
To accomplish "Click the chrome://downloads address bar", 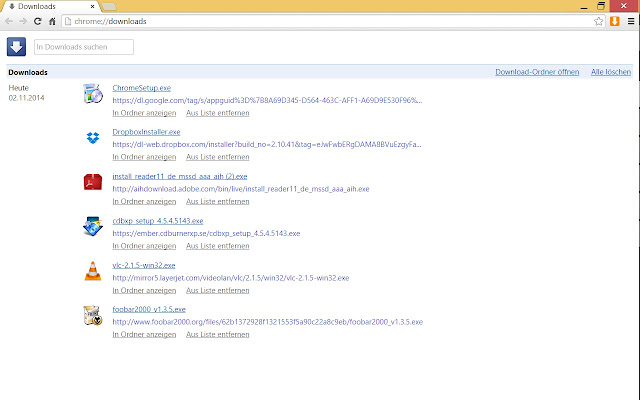I will pyautogui.click(x=327, y=21).
